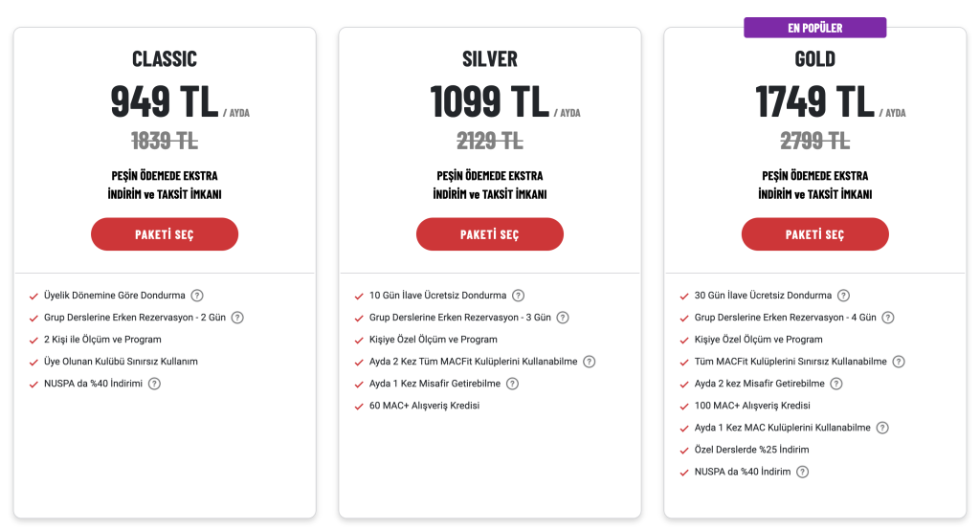This screenshot has width=980, height=529.
Task: Click the EN POPÜLER purple badge
Action: point(815,28)
